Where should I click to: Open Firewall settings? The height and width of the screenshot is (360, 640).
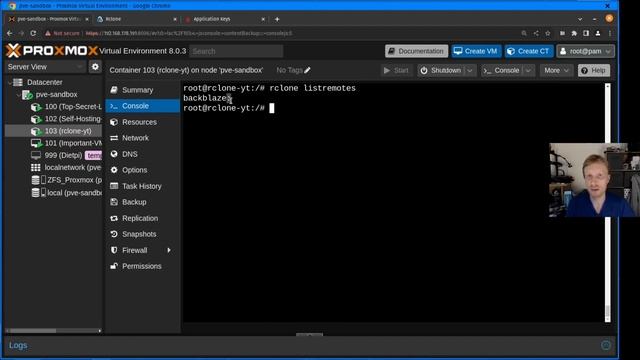(134, 250)
